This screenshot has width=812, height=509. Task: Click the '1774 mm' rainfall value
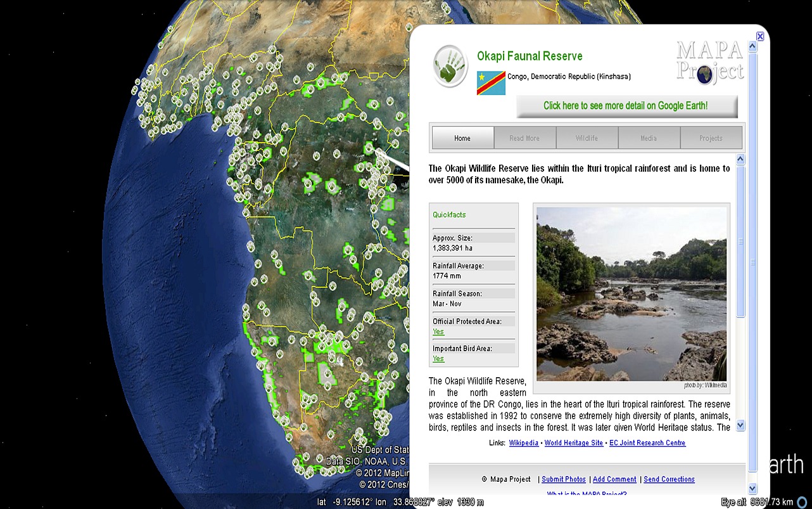tap(447, 276)
